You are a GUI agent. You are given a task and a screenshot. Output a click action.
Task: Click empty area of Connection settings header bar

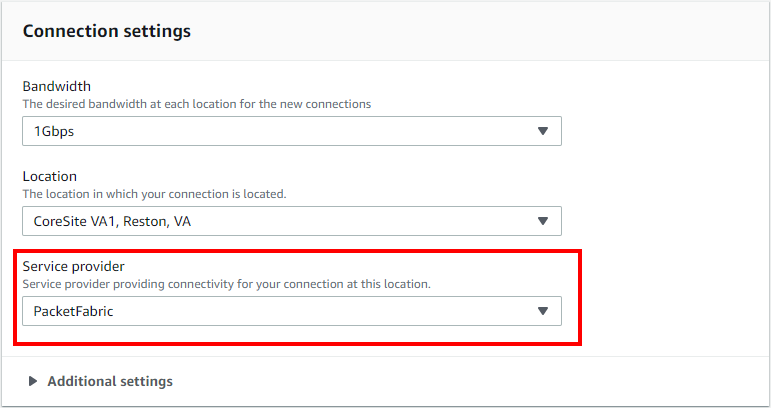point(477,31)
